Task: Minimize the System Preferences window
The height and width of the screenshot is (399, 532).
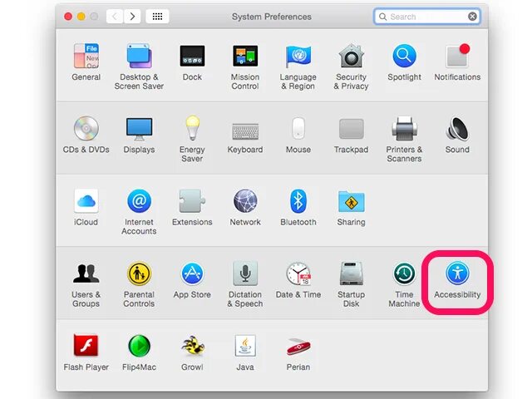Action: [81, 17]
